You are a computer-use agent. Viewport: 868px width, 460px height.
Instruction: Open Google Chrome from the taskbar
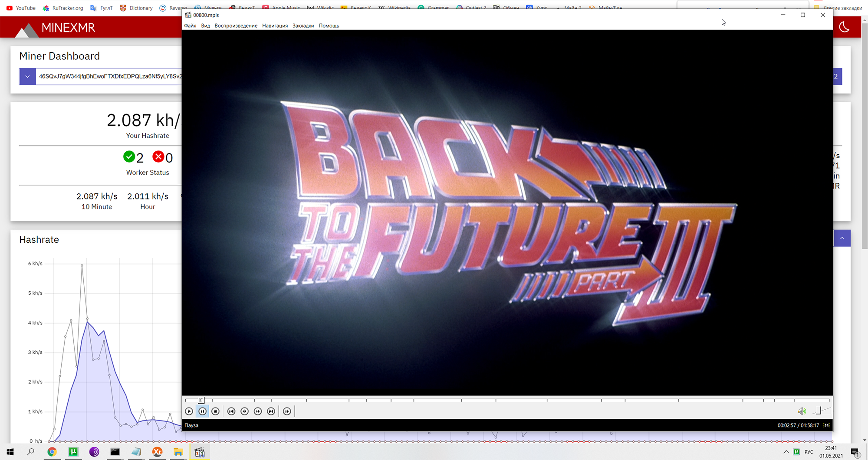52,452
